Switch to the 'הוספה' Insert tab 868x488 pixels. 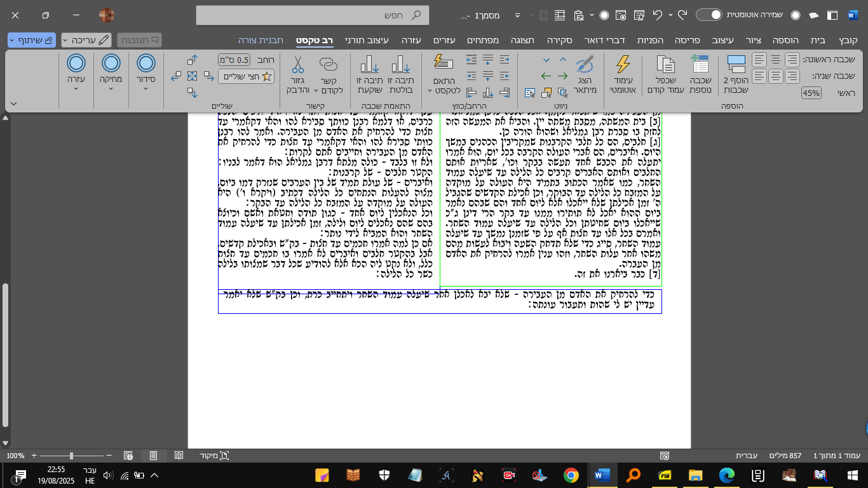[786, 40]
